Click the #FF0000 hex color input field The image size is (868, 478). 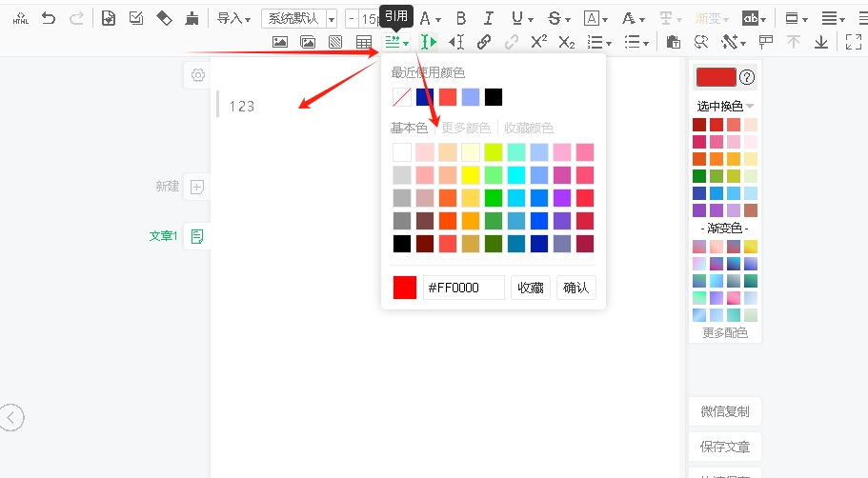463,288
